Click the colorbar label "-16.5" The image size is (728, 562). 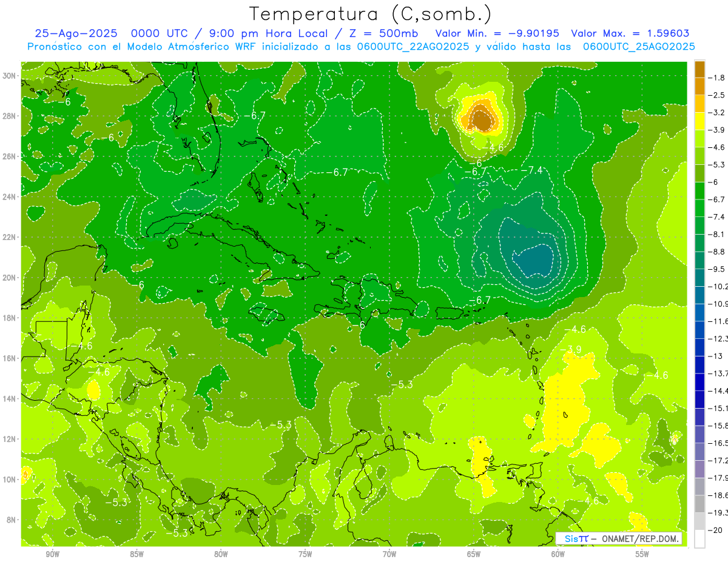[x=718, y=443]
